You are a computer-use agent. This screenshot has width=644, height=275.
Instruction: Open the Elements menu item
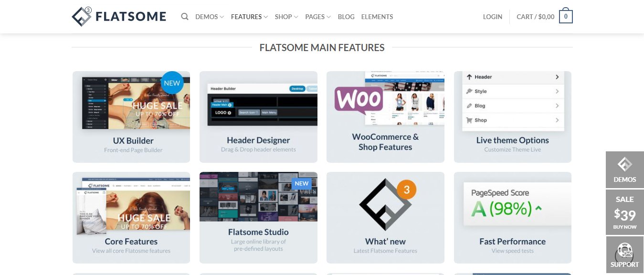[377, 17]
